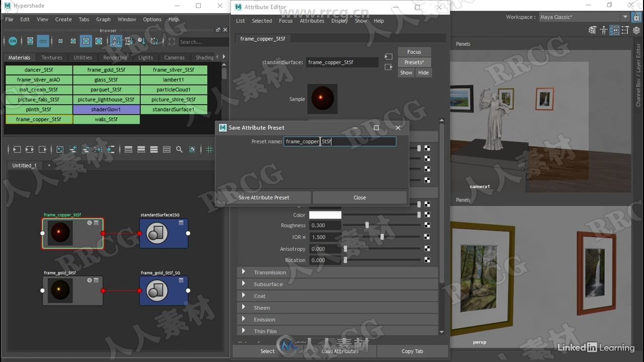
Task: Open the Modeling Toolkit icon in main window
Action: coord(593,30)
